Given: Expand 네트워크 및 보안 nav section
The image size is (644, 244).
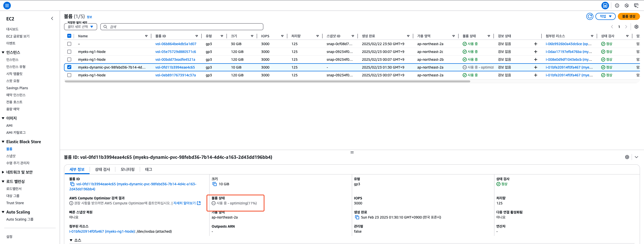Looking at the screenshot, I should pyautogui.click(x=3, y=172).
